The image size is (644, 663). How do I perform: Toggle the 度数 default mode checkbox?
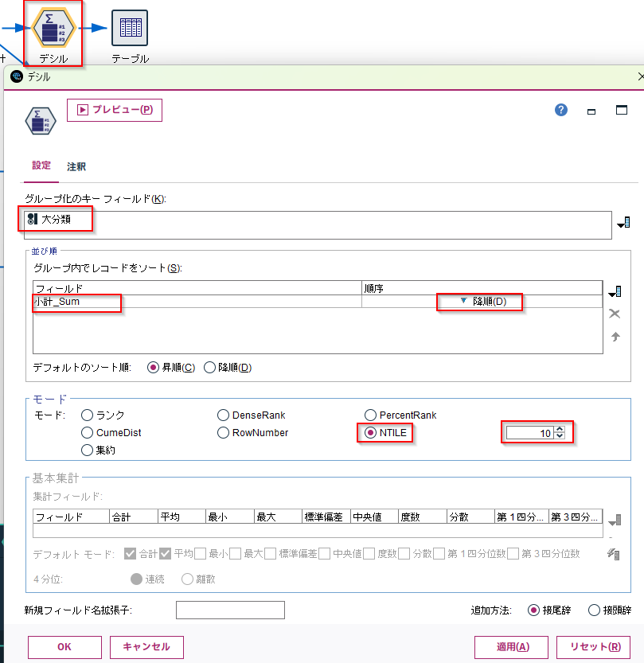click(x=369, y=553)
